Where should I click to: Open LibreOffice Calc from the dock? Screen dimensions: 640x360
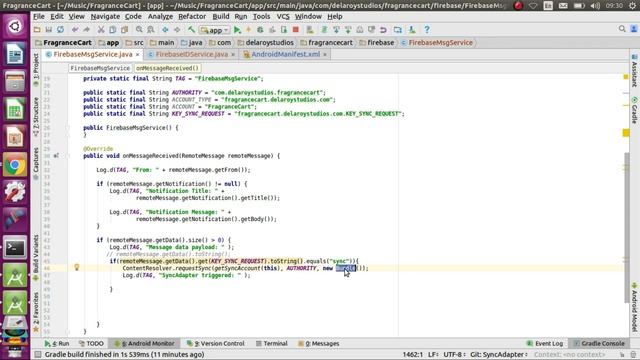(x=15, y=109)
